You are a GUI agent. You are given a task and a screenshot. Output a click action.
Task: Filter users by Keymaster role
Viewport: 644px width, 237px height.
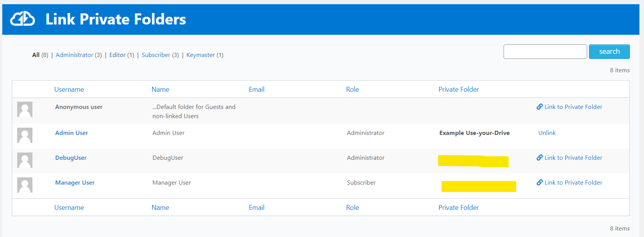[200, 55]
